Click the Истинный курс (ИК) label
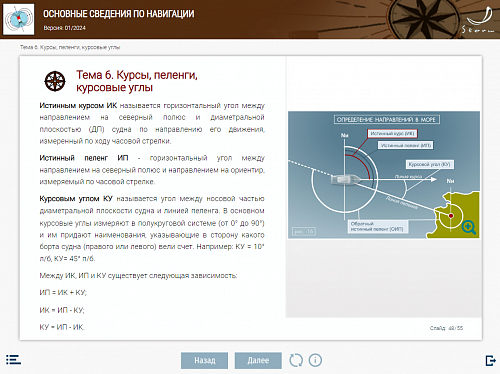This screenshot has width=500, height=374. pyautogui.click(x=392, y=133)
